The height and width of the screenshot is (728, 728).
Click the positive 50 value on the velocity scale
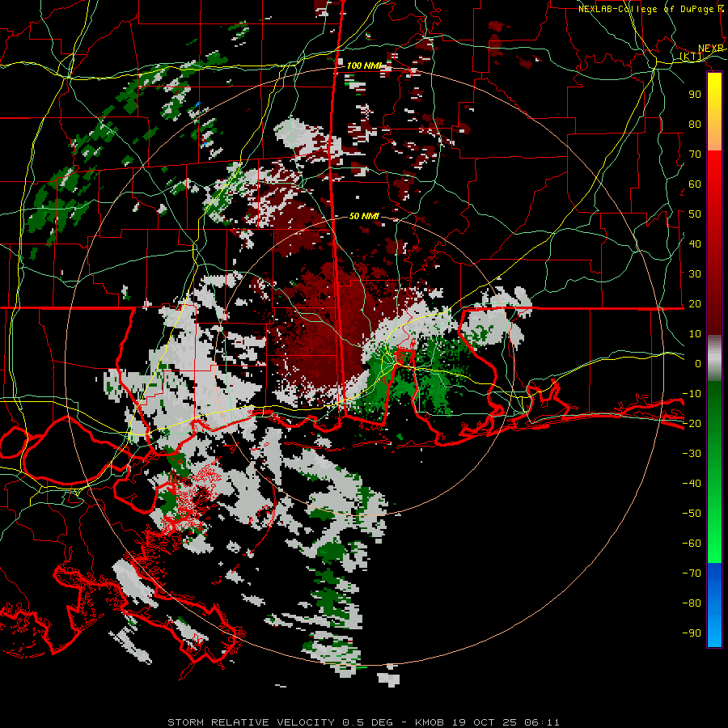[x=695, y=214]
